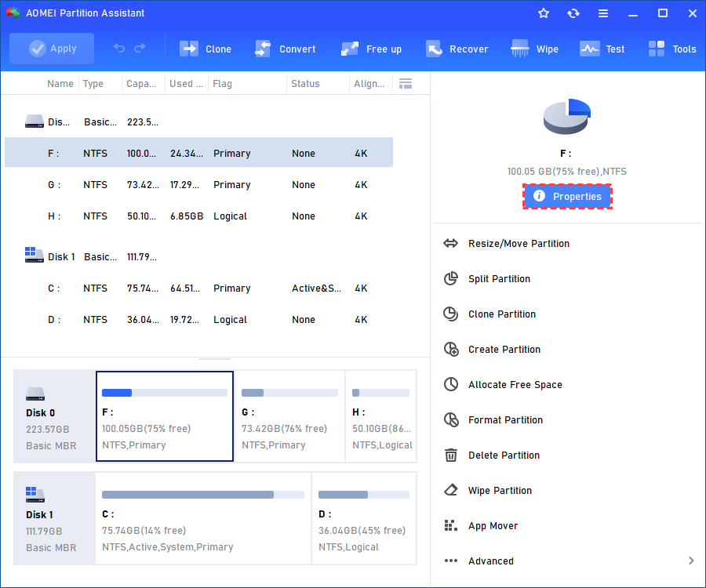The image size is (706, 588).
Task: Select the H: partition row in the list
Action: (x=198, y=216)
